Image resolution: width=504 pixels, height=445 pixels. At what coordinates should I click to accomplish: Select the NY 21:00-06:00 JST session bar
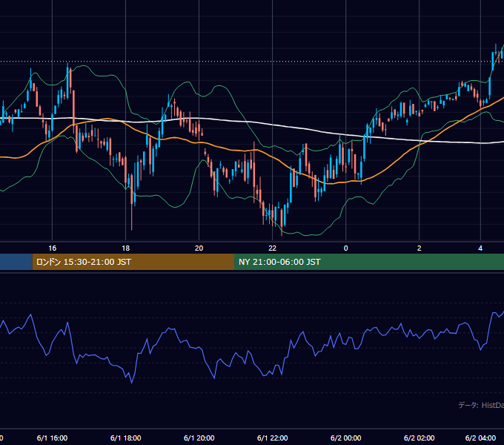tap(369, 262)
